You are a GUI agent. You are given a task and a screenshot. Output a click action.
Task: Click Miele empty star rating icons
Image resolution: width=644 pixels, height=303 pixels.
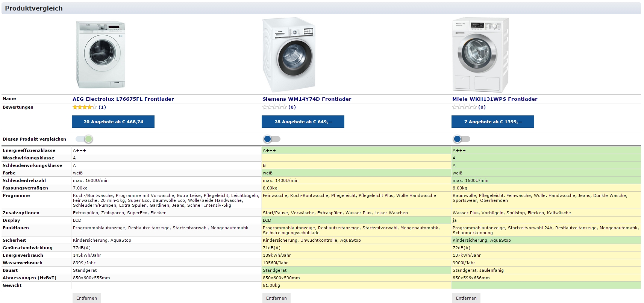coord(464,107)
